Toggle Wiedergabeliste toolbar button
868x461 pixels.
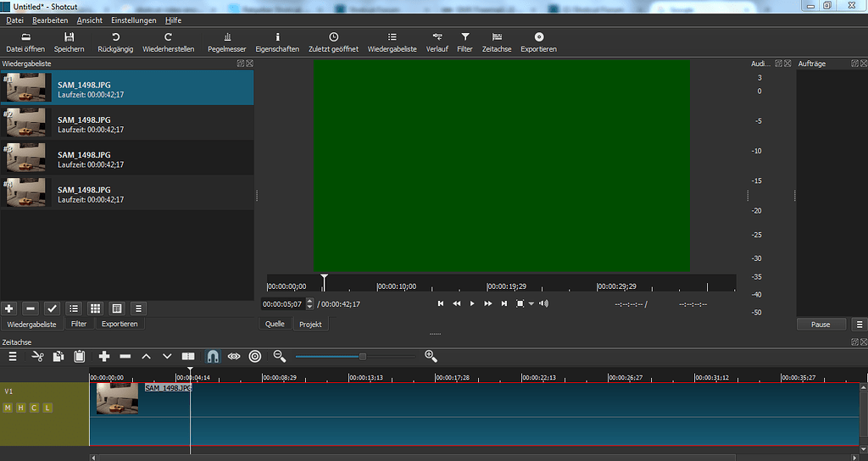392,42
